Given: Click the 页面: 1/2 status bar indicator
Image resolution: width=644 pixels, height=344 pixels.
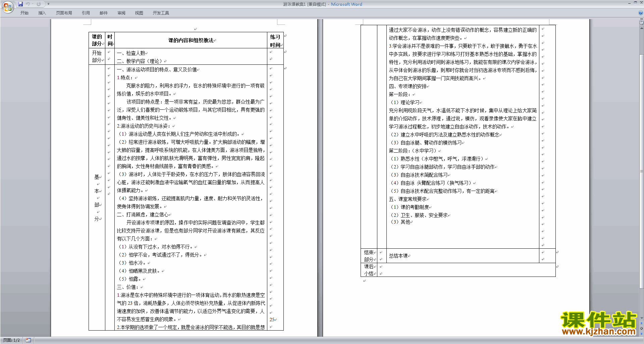Looking at the screenshot, I should pos(11,340).
